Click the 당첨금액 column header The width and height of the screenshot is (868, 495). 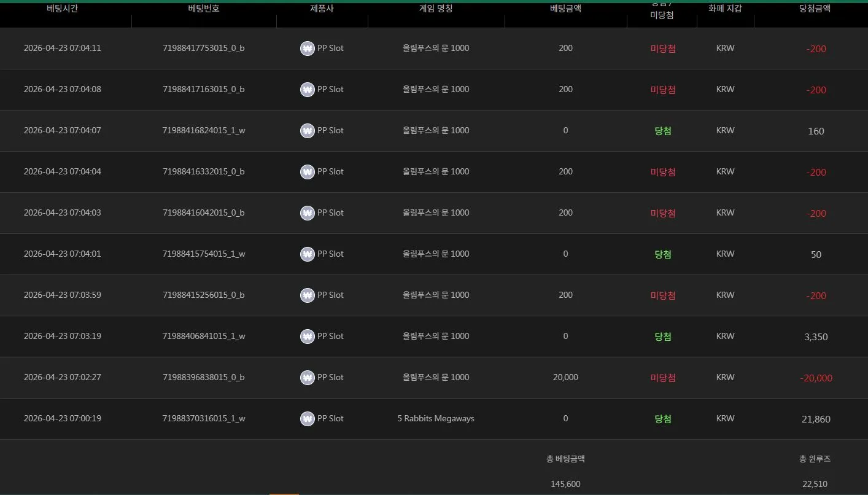(815, 9)
